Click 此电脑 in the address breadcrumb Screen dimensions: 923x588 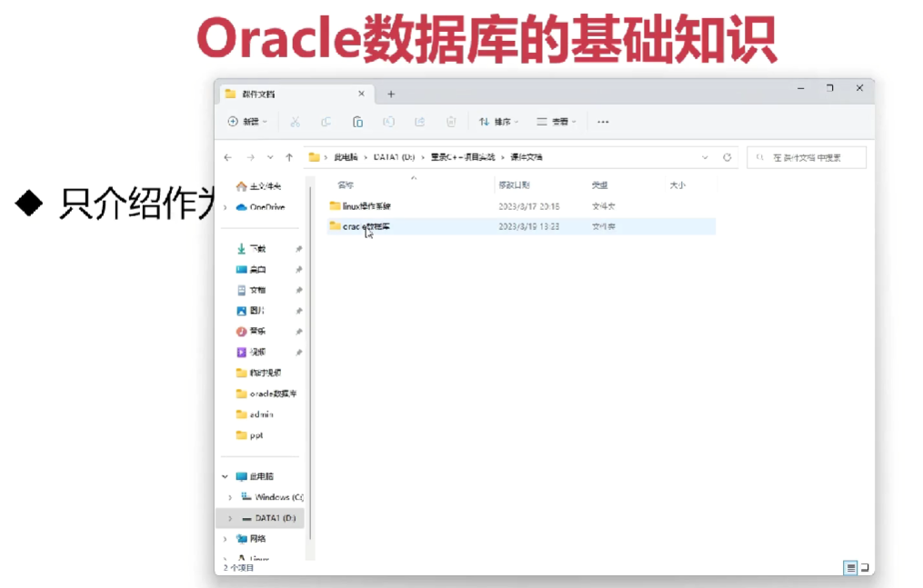click(346, 157)
